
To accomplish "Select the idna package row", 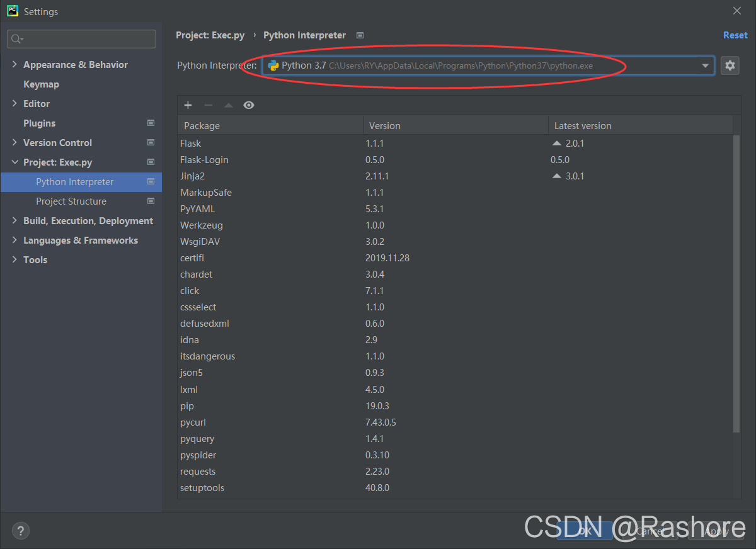I will 455,340.
